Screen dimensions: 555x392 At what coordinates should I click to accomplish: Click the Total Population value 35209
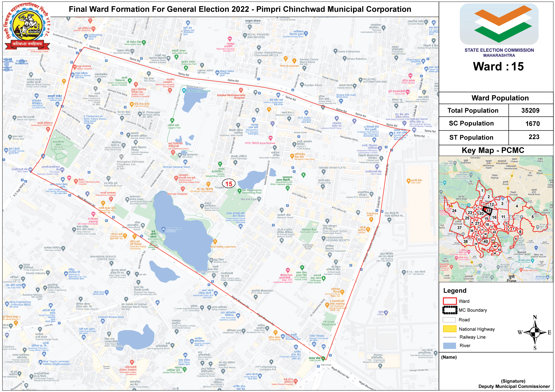[x=530, y=110]
